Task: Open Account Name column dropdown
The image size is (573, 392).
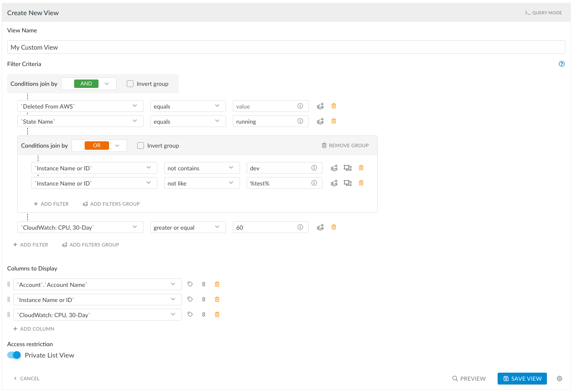Action: 98,284
